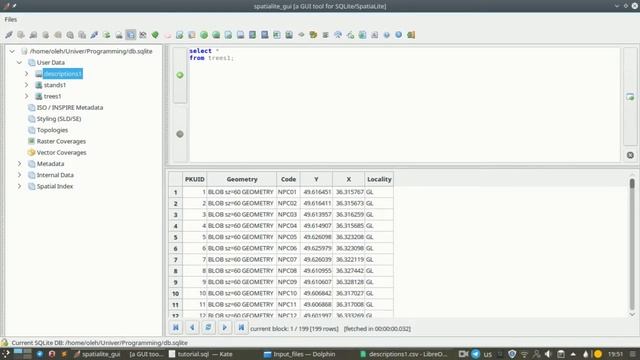Click the BLOB GEOMETRY cell in row 3

point(242,215)
